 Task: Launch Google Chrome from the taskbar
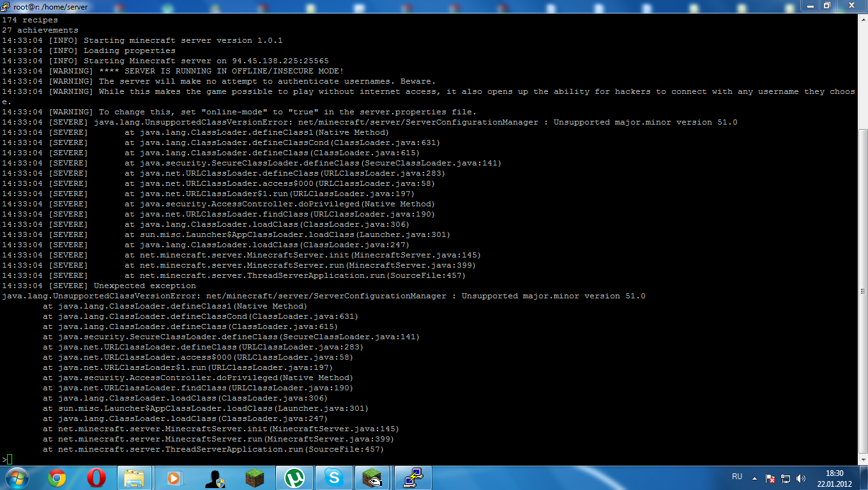pyautogui.click(x=57, y=478)
